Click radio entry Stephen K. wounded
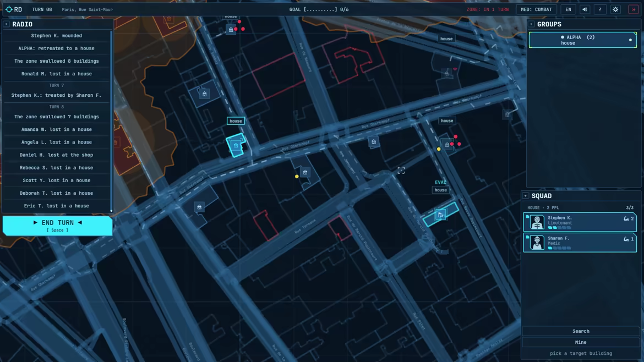The width and height of the screenshot is (644, 362). point(56,36)
